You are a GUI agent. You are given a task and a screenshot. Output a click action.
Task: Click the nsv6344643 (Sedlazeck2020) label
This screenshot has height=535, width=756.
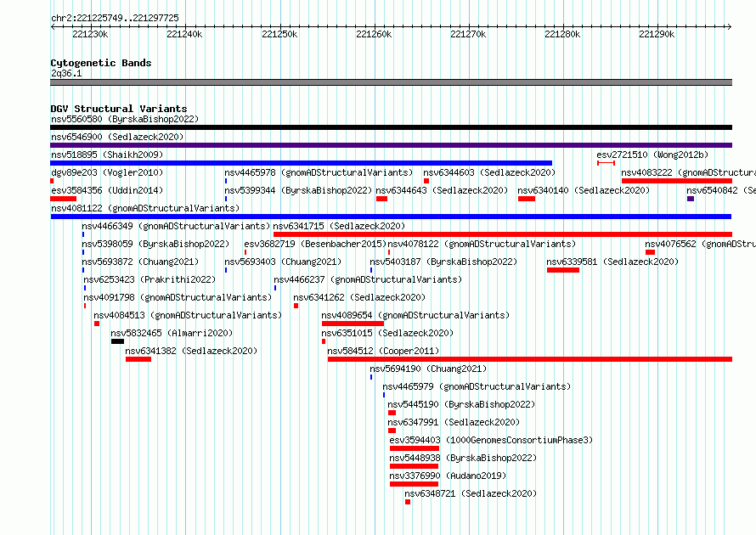[x=442, y=190]
